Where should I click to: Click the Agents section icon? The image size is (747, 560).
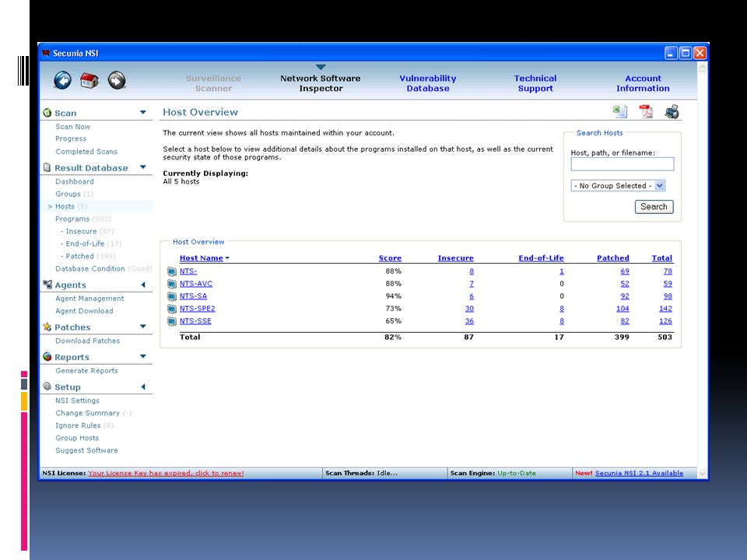47,285
